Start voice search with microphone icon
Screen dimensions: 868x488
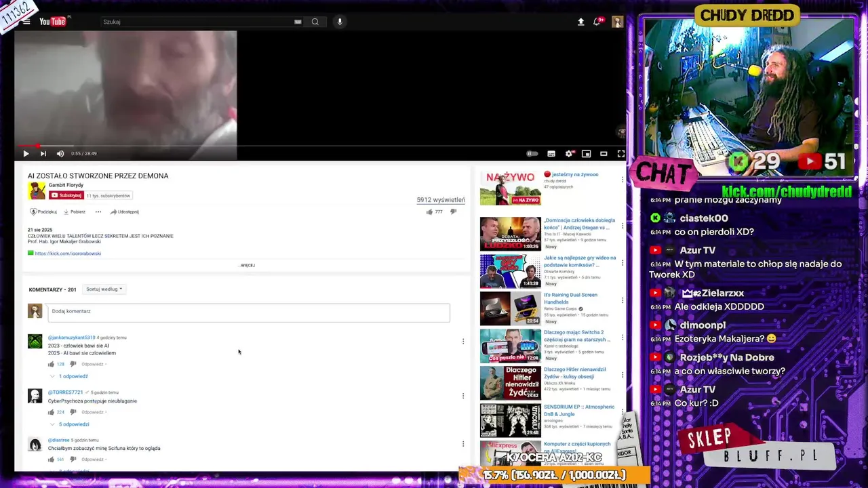pyautogui.click(x=340, y=22)
